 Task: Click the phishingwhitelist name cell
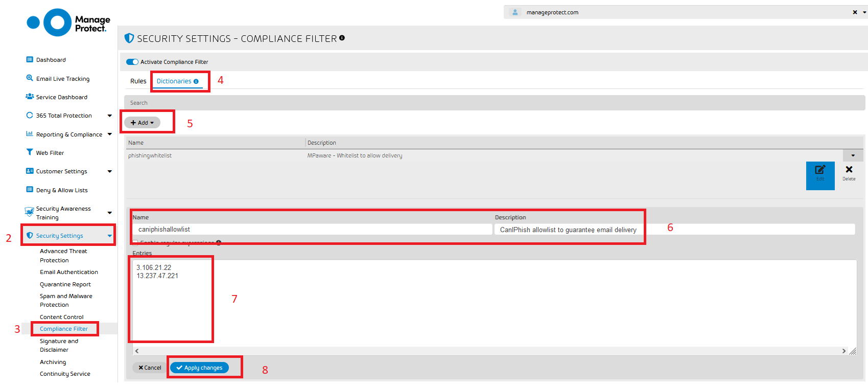coord(150,155)
